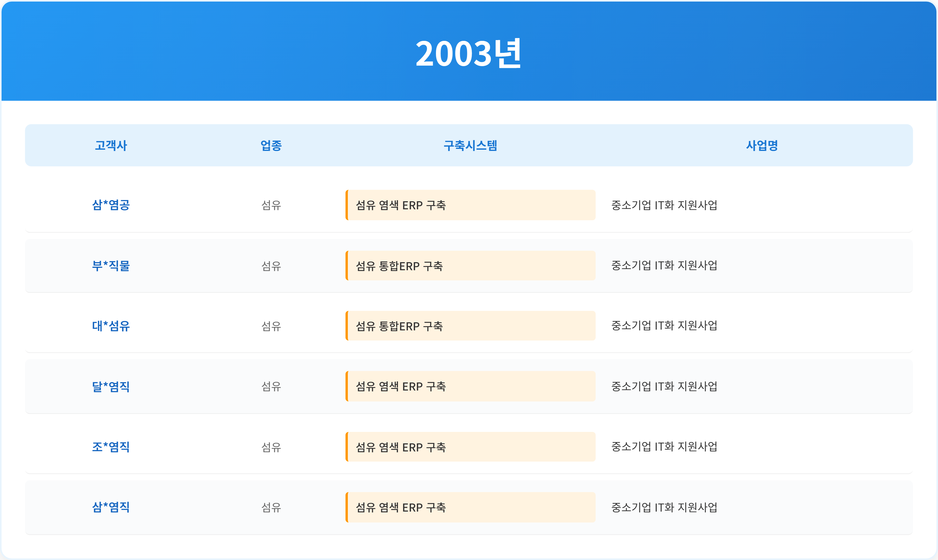Click the 2003년 title heading
This screenshot has width=938, height=560.
coord(469,53)
